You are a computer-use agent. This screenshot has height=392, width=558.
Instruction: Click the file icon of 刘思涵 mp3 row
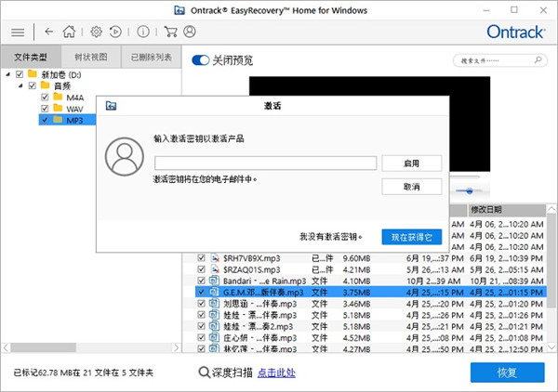(214, 303)
